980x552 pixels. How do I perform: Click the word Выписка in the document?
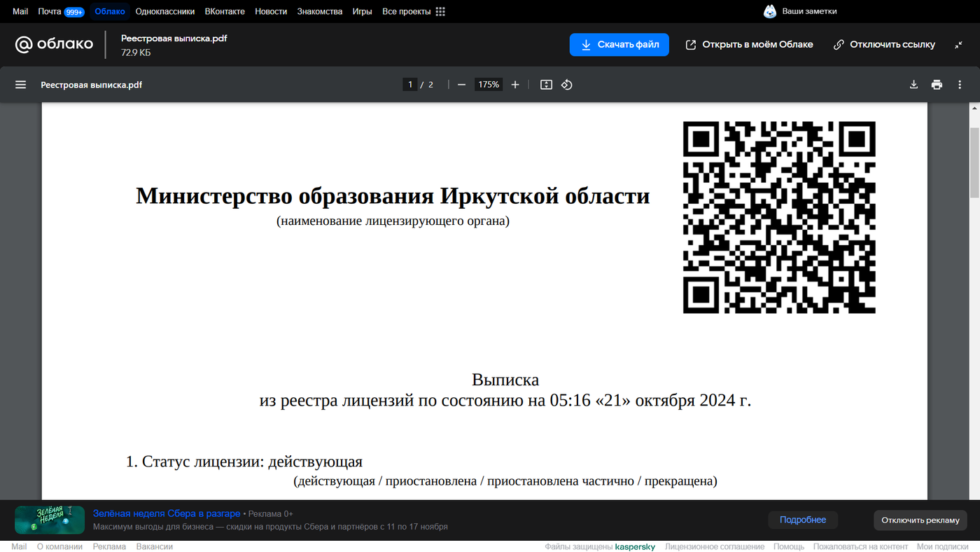[x=505, y=380]
